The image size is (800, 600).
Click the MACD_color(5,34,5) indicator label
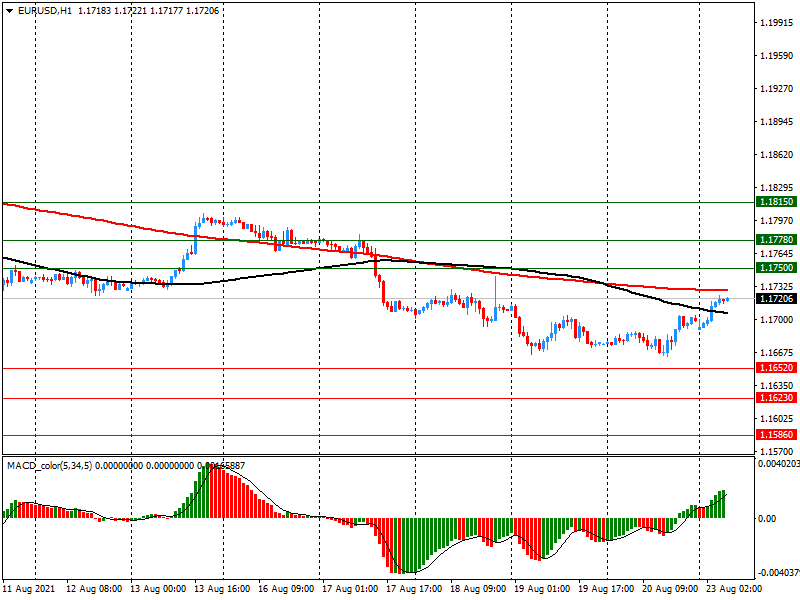click(x=49, y=466)
